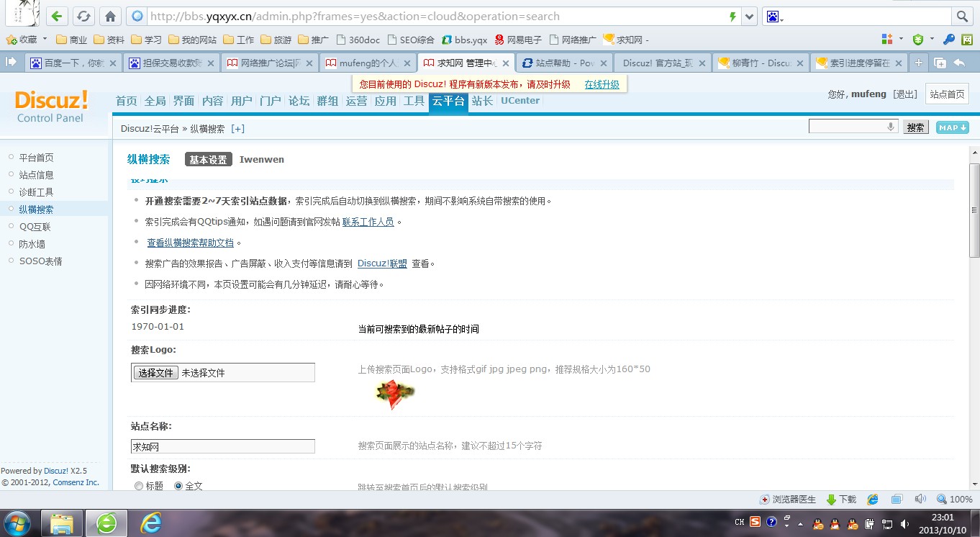980x537 pixels.
Task: Open Windows Explorer from the taskbar
Action: click(x=62, y=523)
